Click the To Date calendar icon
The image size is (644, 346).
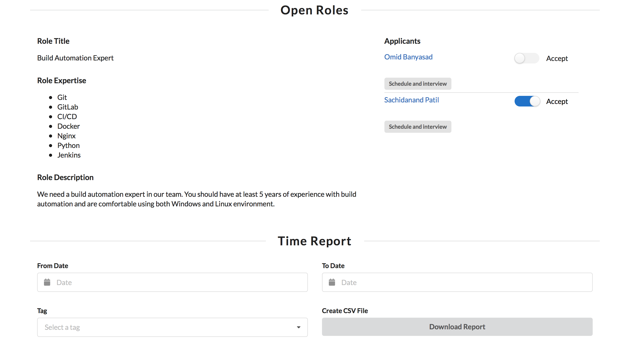[x=332, y=282]
